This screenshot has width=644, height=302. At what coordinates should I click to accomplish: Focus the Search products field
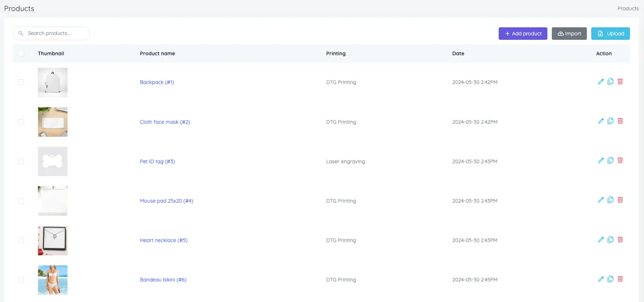[x=52, y=33]
